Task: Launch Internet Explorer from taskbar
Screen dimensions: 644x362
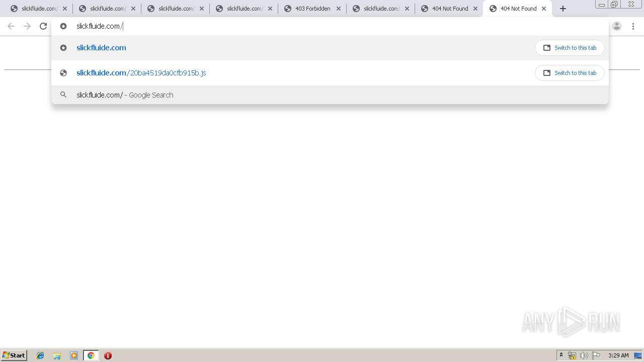Action: 40,355
